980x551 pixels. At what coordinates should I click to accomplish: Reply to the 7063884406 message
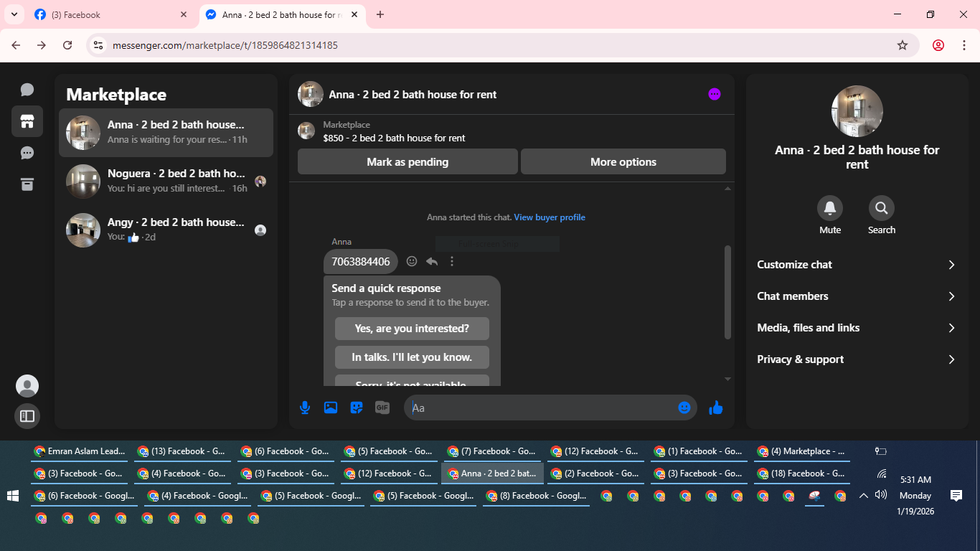coord(432,261)
